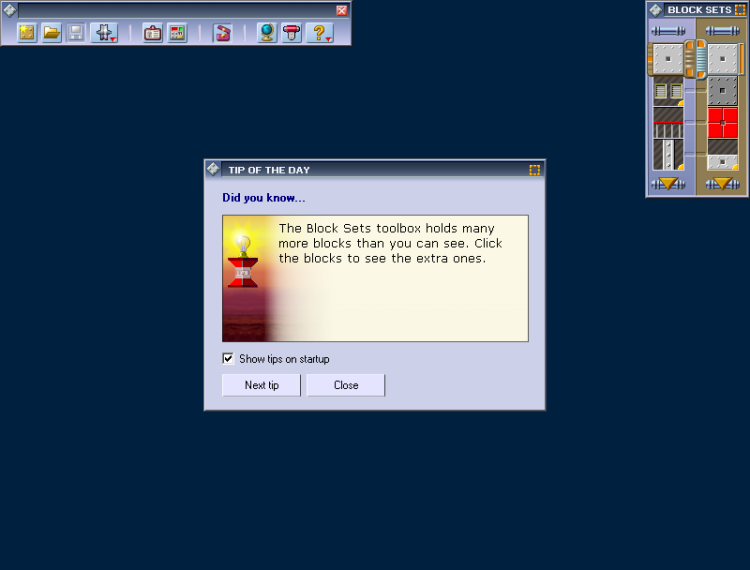The width and height of the screenshot is (750, 570).
Task: Click the ID badge toolbar icon
Action: [152, 33]
